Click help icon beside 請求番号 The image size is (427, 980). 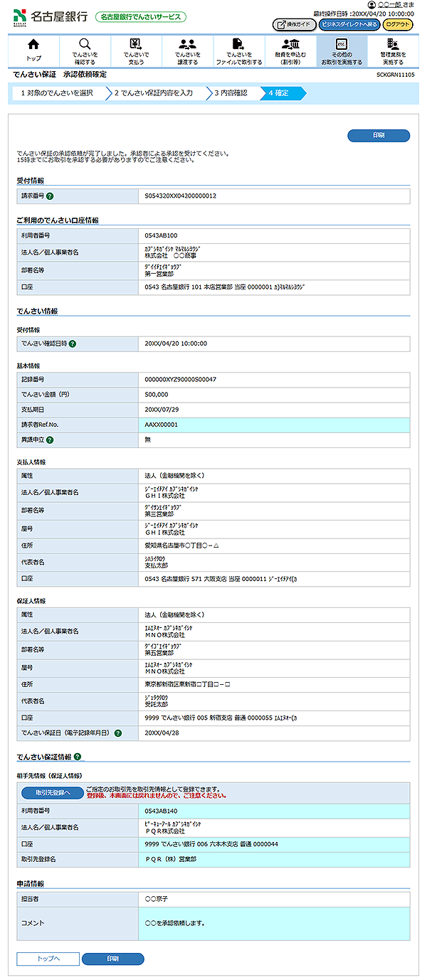pyautogui.click(x=51, y=196)
